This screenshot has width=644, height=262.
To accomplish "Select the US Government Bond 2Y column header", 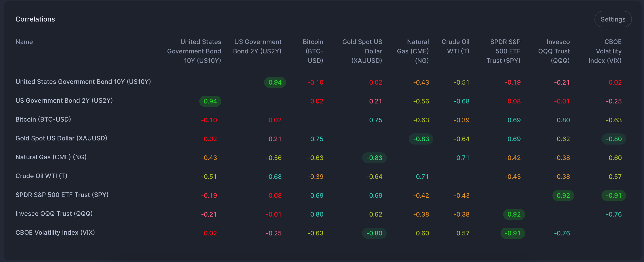I will 257,47.
